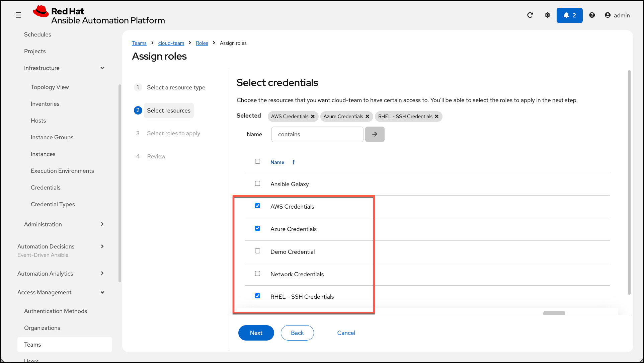This screenshot has width=644, height=363.
Task: Open Execution Environments in the sidebar
Action: (x=63, y=171)
